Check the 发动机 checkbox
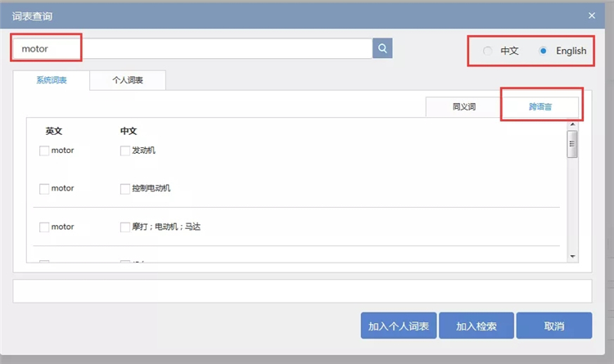 (125, 151)
